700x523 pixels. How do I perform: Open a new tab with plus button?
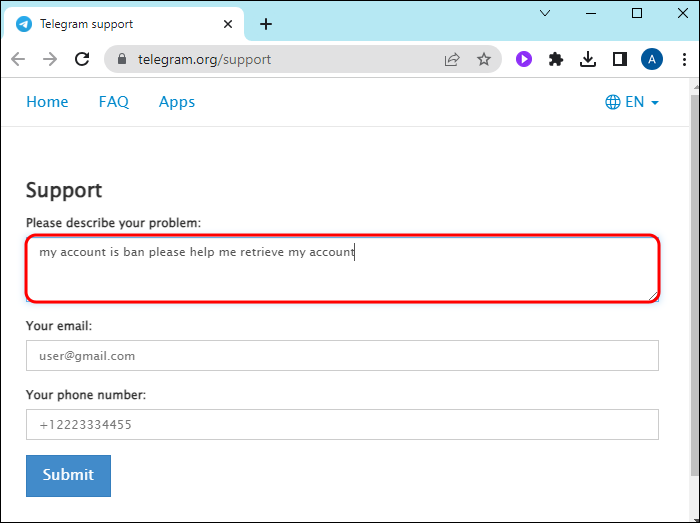tap(266, 24)
